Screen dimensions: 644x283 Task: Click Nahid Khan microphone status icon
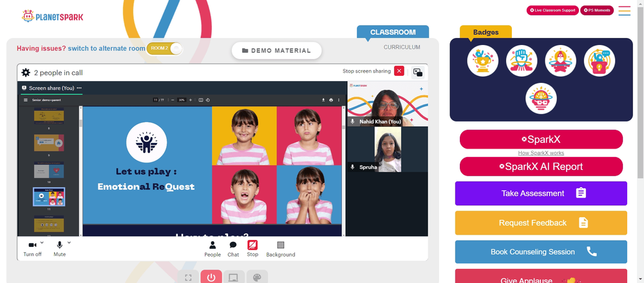(352, 122)
